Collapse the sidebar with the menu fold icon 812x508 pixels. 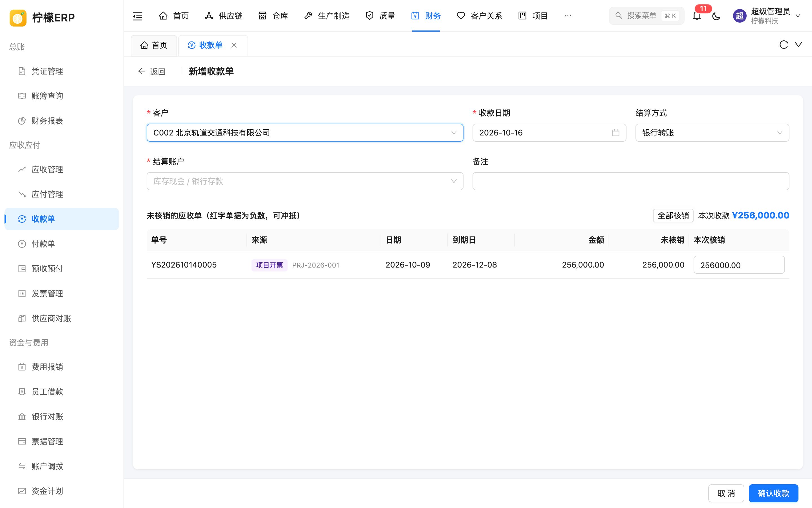pos(138,16)
